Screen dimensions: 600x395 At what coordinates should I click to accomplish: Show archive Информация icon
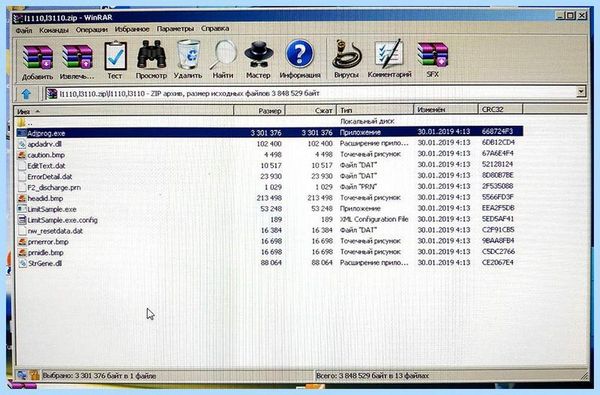click(x=299, y=54)
